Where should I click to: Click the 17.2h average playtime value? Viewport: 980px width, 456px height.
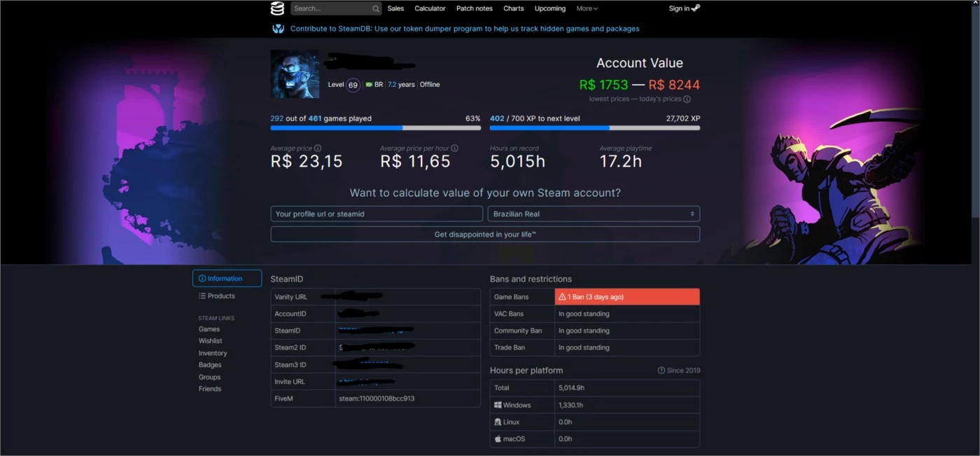(622, 162)
